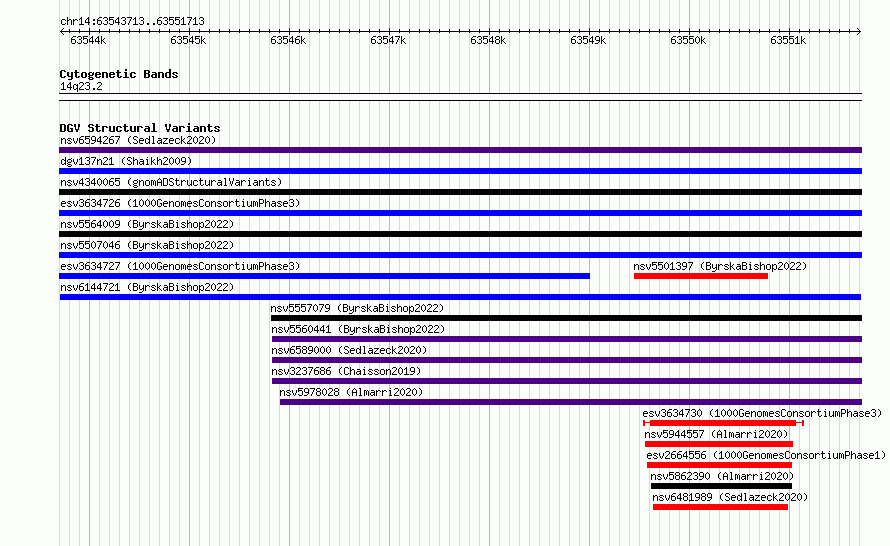Image resolution: width=890 pixels, height=546 pixels.
Task: Select nsv5978028 (Almarri2020) label
Action: point(351,392)
